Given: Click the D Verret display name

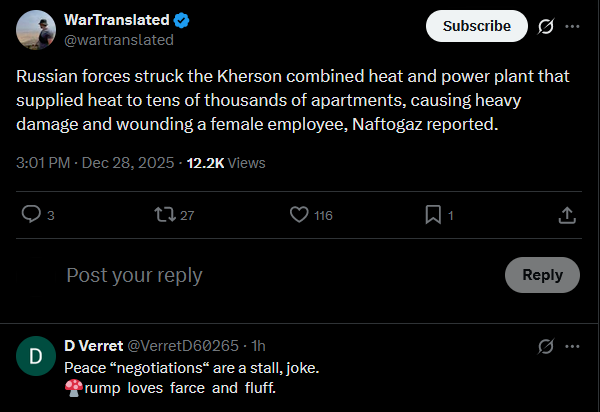Looking at the screenshot, I should pyautogui.click(x=93, y=346).
